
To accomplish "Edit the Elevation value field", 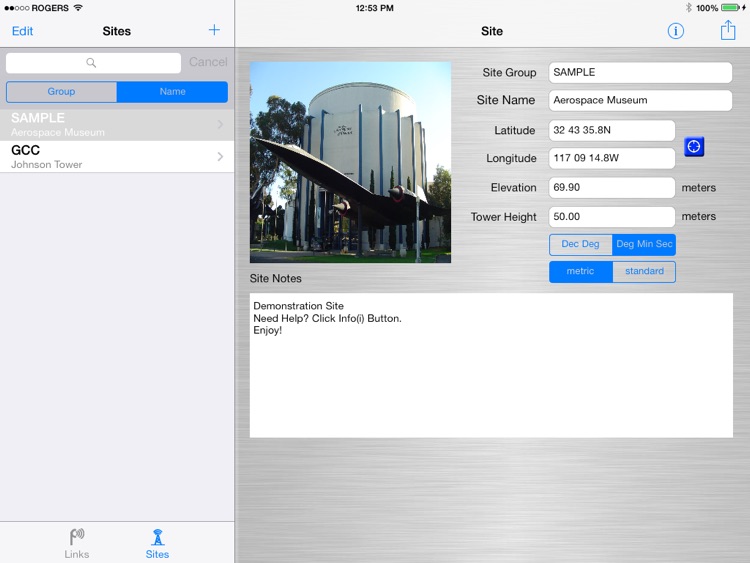I will pyautogui.click(x=612, y=188).
